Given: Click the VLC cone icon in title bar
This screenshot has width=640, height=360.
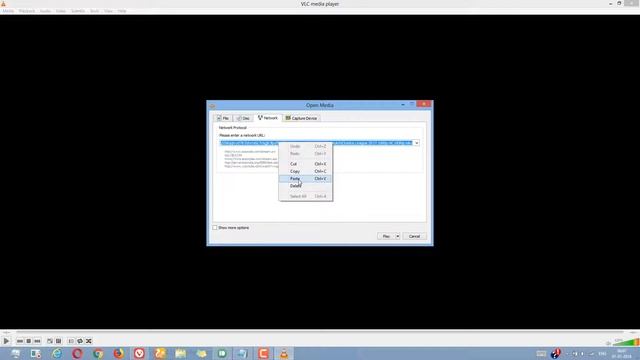Looking at the screenshot, I should [4, 4].
